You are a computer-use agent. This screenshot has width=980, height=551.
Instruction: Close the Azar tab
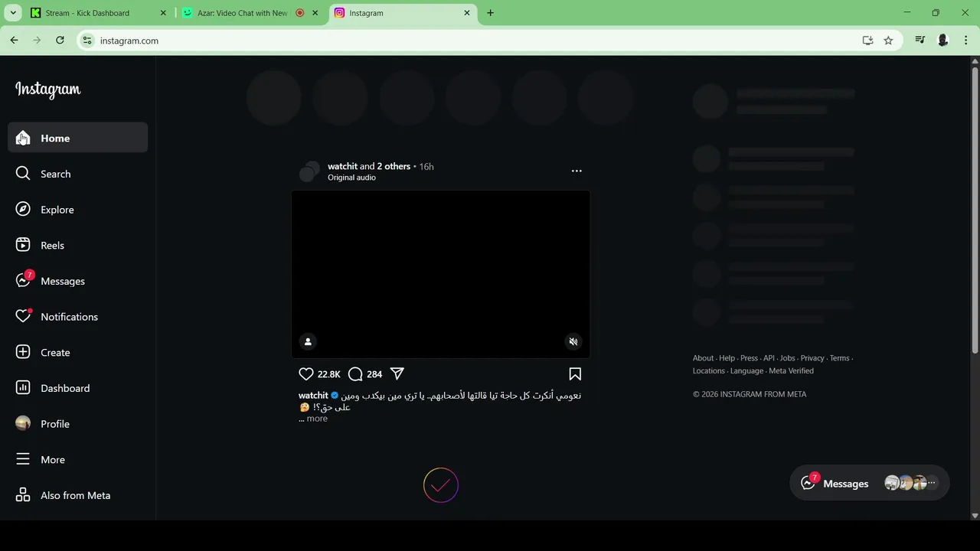(315, 13)
